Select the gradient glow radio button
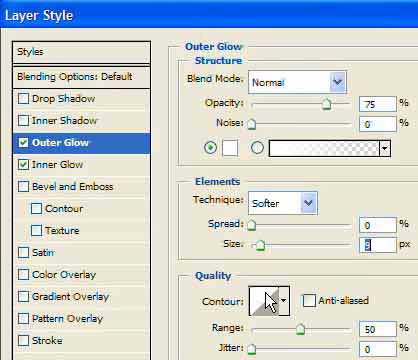The height and width of the screenshot is (360, 418). [257, 147]
